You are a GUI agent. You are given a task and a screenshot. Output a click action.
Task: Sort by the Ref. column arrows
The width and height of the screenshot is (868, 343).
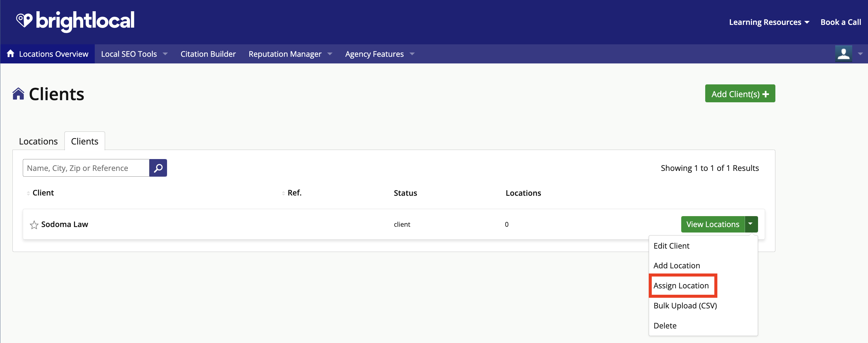[283, 193]
